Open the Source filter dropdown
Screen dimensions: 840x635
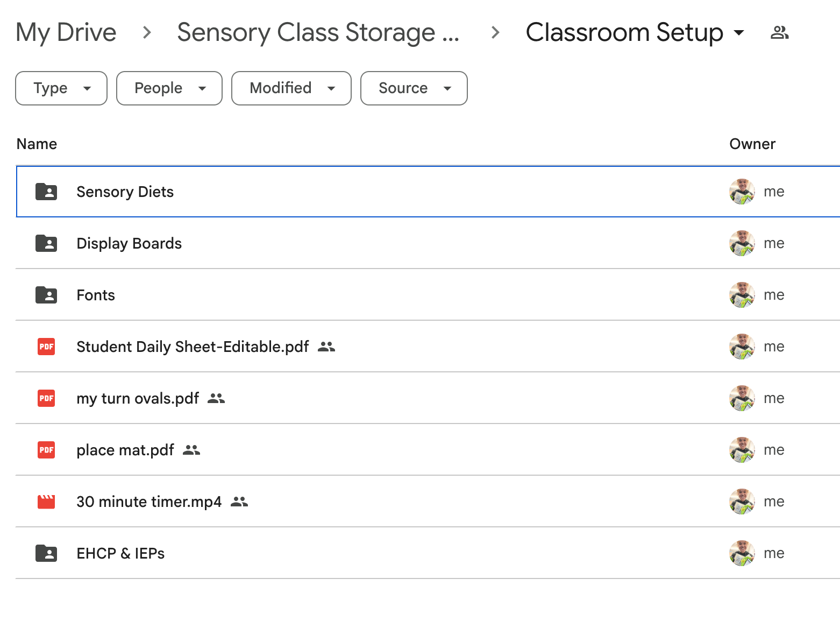(x=414, y=88)
